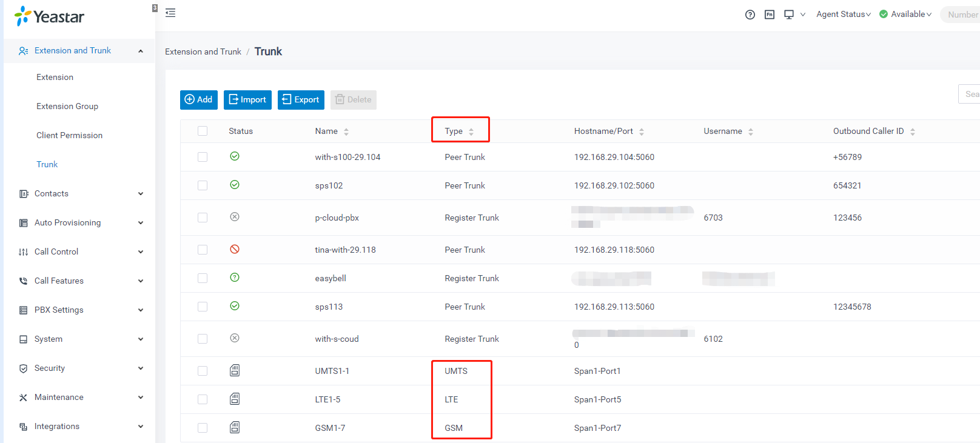Screen dimensions: 980x443
Task: Sort table by Hostname/Port column
Action: point(642,132)
